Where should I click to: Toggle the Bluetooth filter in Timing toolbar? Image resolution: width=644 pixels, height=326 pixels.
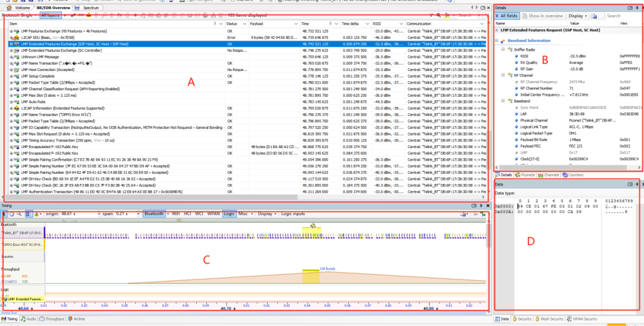click(154, 214)
